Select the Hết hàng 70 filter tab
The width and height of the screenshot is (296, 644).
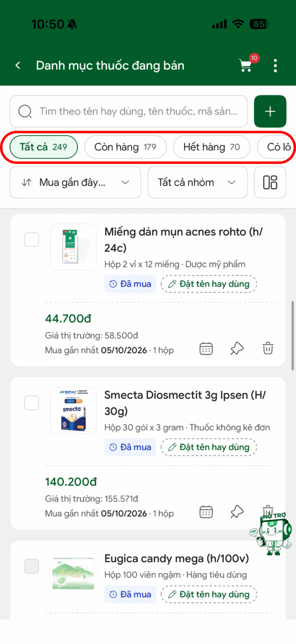[x=212, y=147]
